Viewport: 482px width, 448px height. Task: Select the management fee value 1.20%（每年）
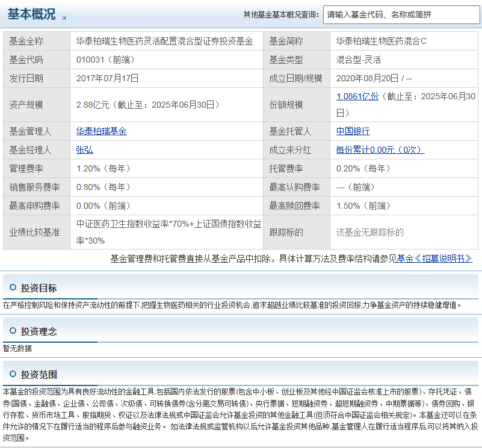[104, 168]
